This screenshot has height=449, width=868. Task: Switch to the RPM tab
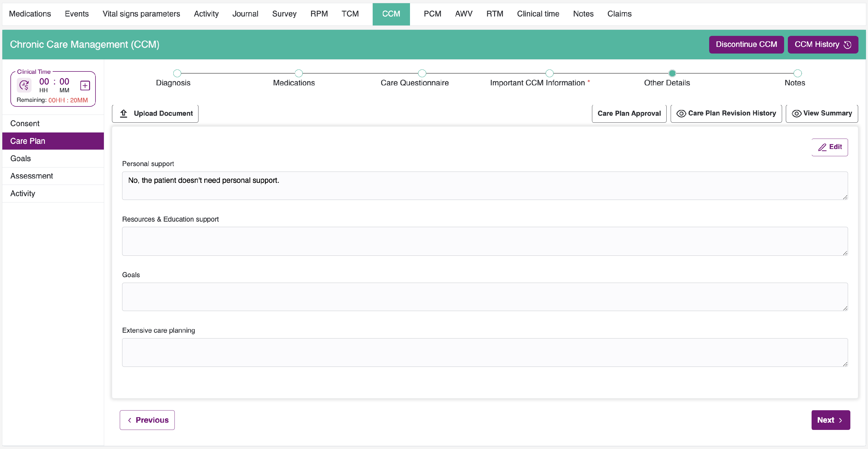(319, 14)
